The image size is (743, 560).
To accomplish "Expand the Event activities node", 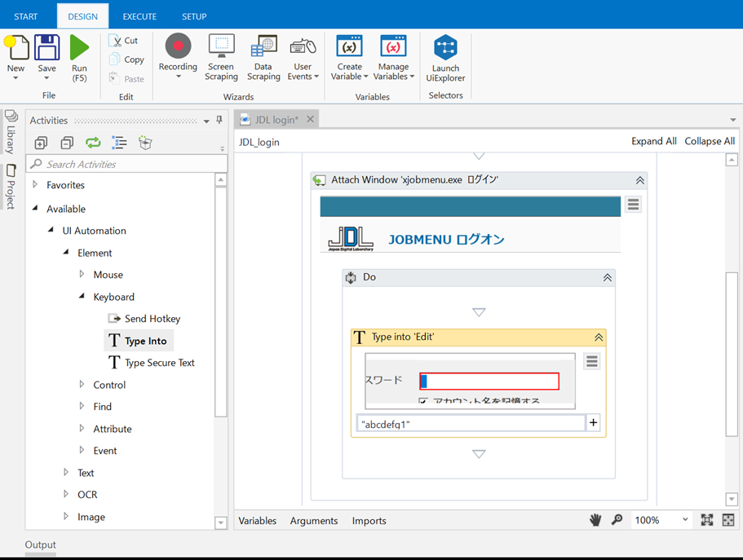I will [x=82, y=450].
